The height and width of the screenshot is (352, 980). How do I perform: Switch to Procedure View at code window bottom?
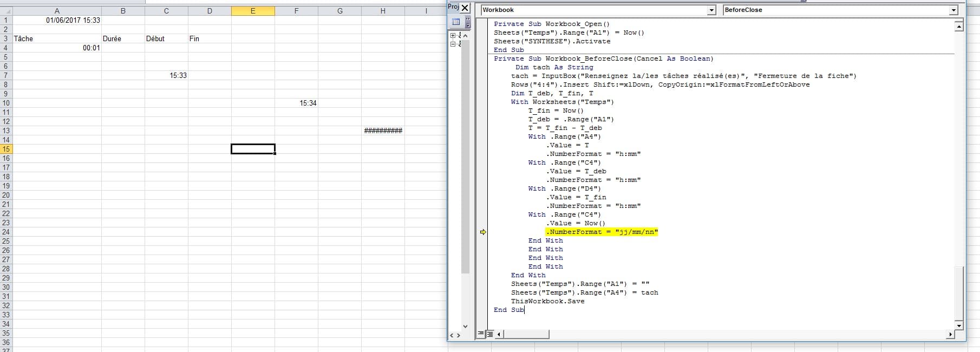pyautogui.click(x=481, y=334)
